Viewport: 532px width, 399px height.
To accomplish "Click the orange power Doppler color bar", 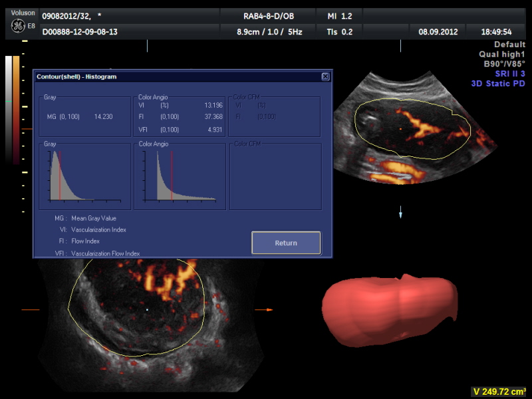I will coord(16,110).
